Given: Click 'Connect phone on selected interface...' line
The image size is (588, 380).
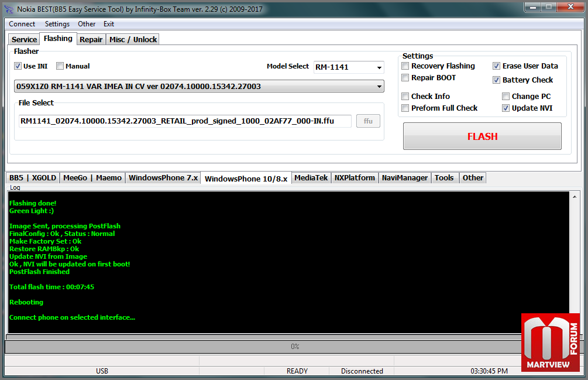Looking at the screenshot, I should (x=72, y=317).
